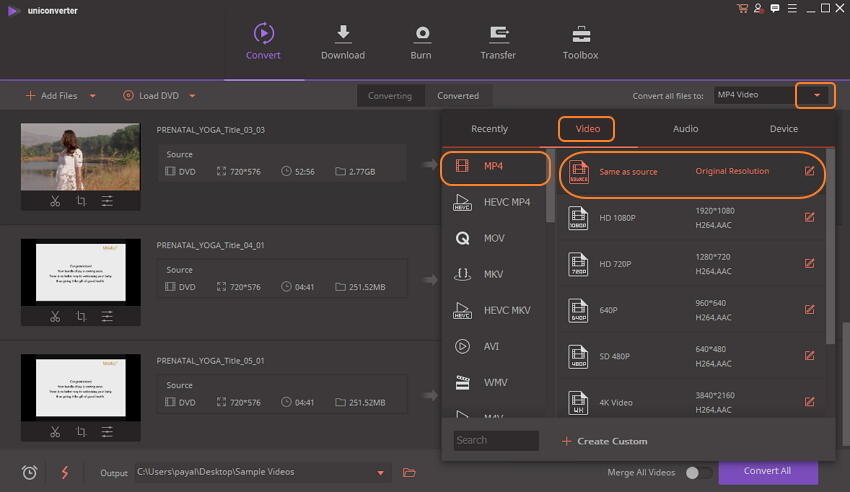
Task: Select the Device format tab
Action: [783, 129]
